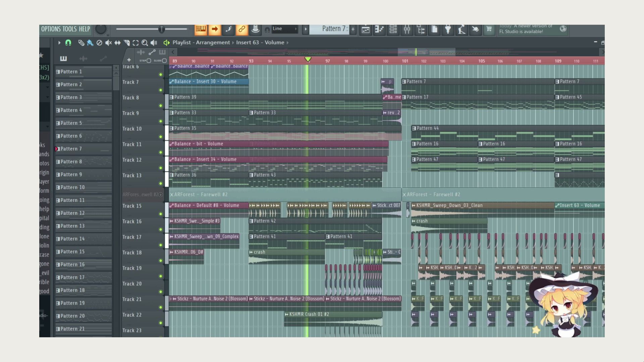
Task: Open the tempo tapper icon
Action: pyautogui.click(x=462, y=29)
